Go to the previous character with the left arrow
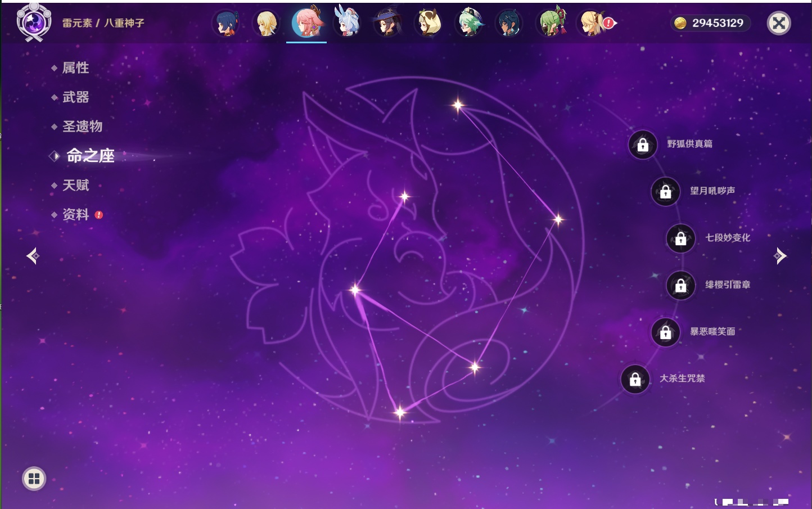The width and height of the screenshot is (812, 509). pyautogui.click(x=33, y=256)
